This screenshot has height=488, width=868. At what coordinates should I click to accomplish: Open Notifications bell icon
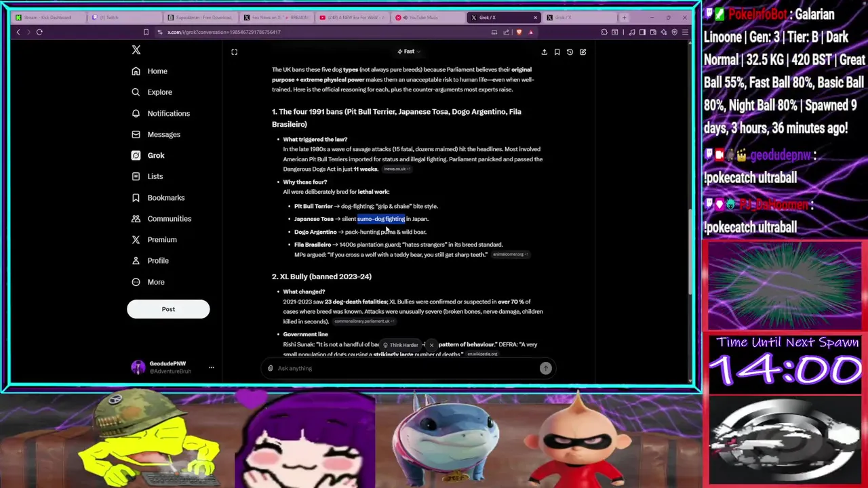[x=136, y=113]
